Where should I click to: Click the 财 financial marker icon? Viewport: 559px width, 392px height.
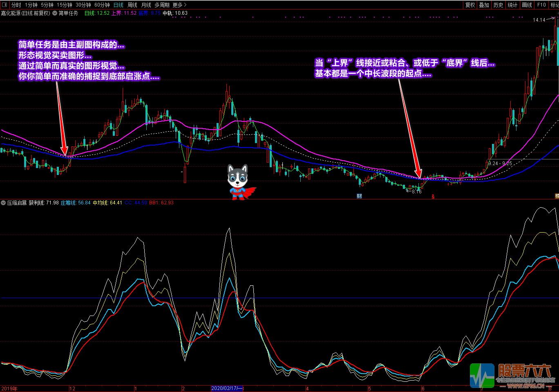[x=359, y=196]
